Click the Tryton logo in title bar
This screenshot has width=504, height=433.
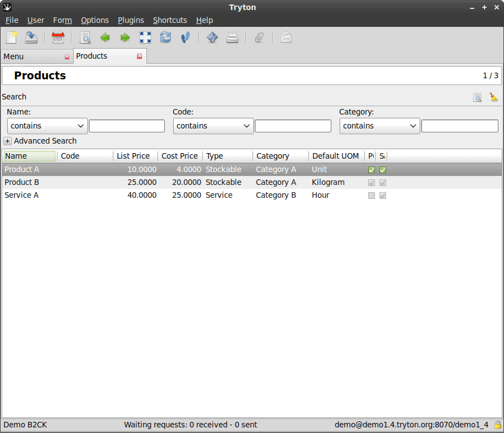tap(7, 7)
